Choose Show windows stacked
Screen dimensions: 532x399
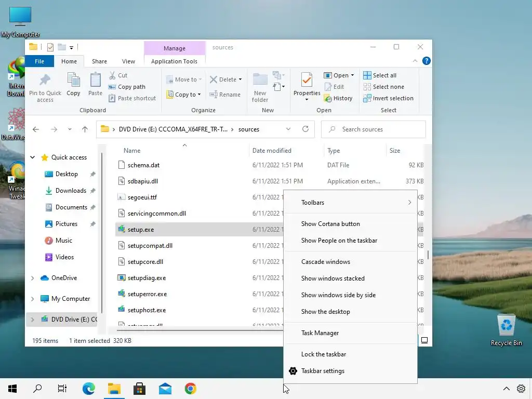350,278
